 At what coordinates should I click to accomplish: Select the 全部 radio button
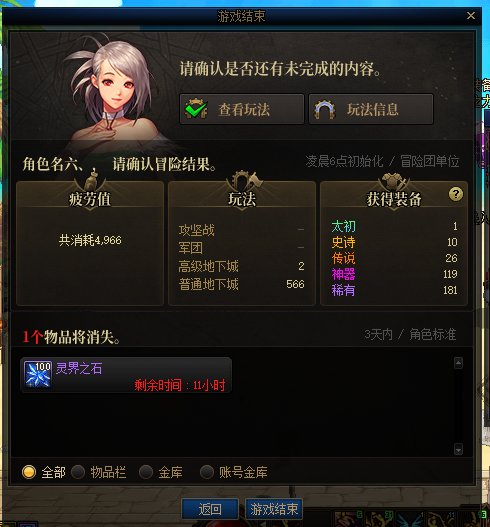click(x=29, y=472)
